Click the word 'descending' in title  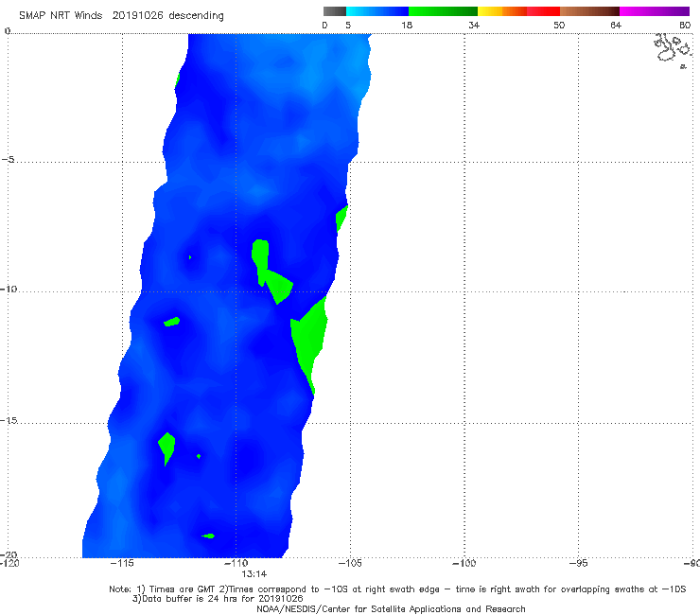click(196, 16)
